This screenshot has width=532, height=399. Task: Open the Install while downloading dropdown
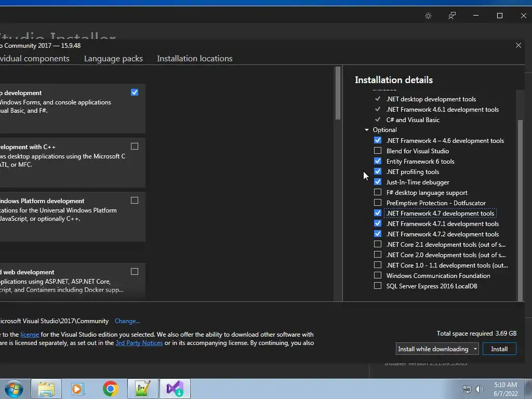[x=437, y=349]
